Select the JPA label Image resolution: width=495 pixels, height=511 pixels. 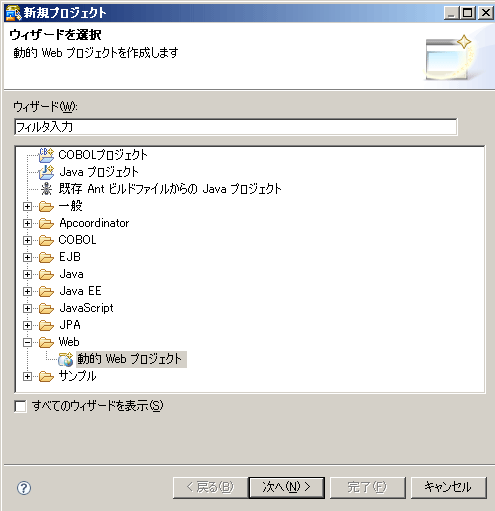coord(70,325)
